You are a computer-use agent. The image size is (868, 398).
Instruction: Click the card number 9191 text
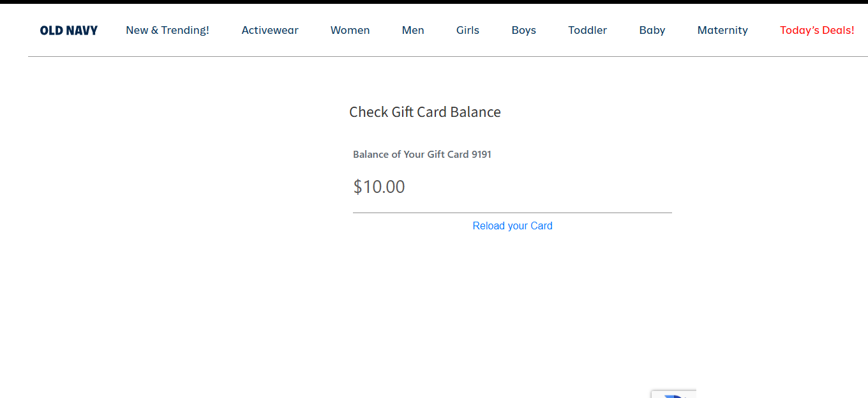(481, 155)
